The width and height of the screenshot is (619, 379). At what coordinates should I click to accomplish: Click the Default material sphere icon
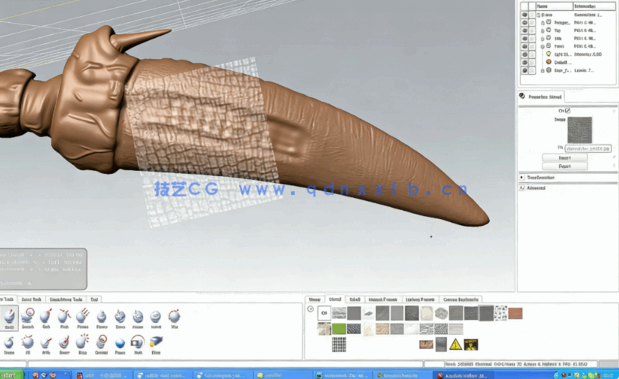tap(548, 62)
